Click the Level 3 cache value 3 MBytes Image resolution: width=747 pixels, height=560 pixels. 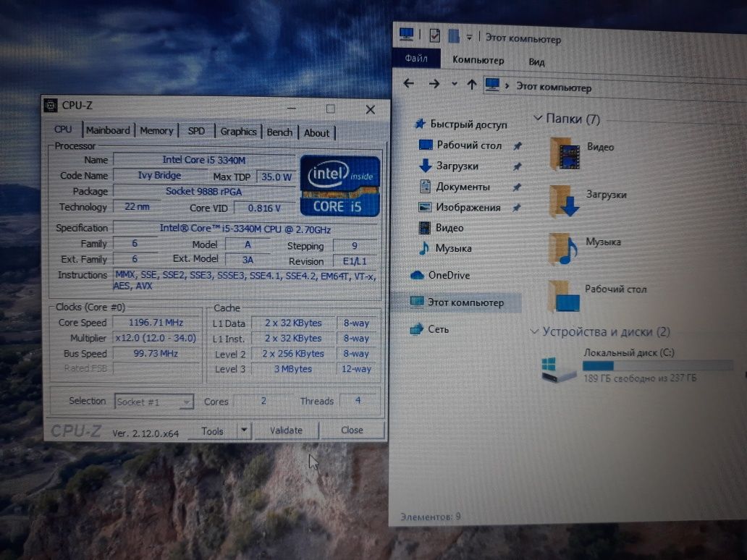tap(293, 369)
